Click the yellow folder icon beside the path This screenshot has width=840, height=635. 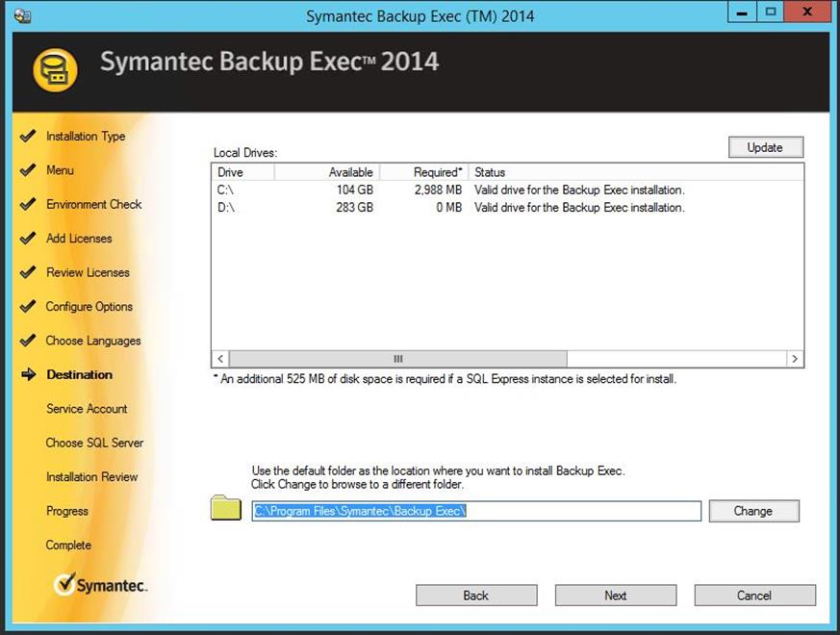(x=226, y=507)
